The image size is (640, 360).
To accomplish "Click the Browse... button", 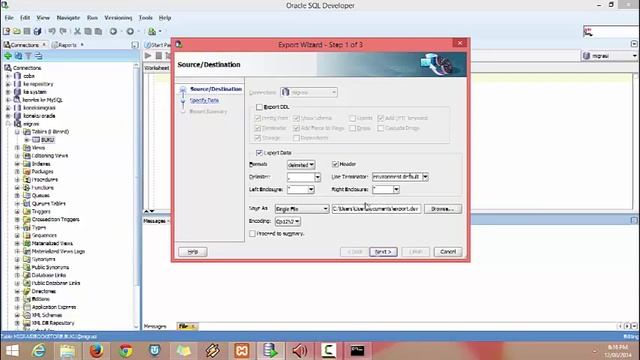I will pos(443,209).
